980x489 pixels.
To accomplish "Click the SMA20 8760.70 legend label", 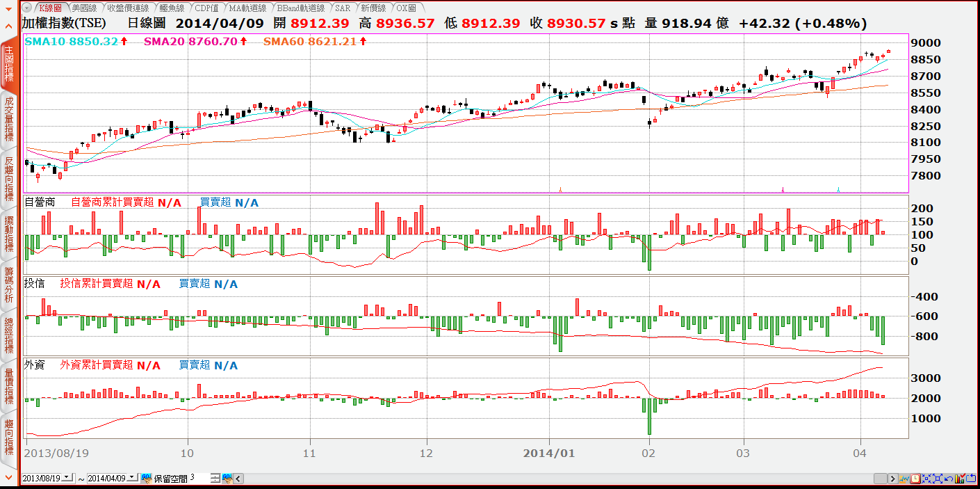I will click(x=190, y=42).
